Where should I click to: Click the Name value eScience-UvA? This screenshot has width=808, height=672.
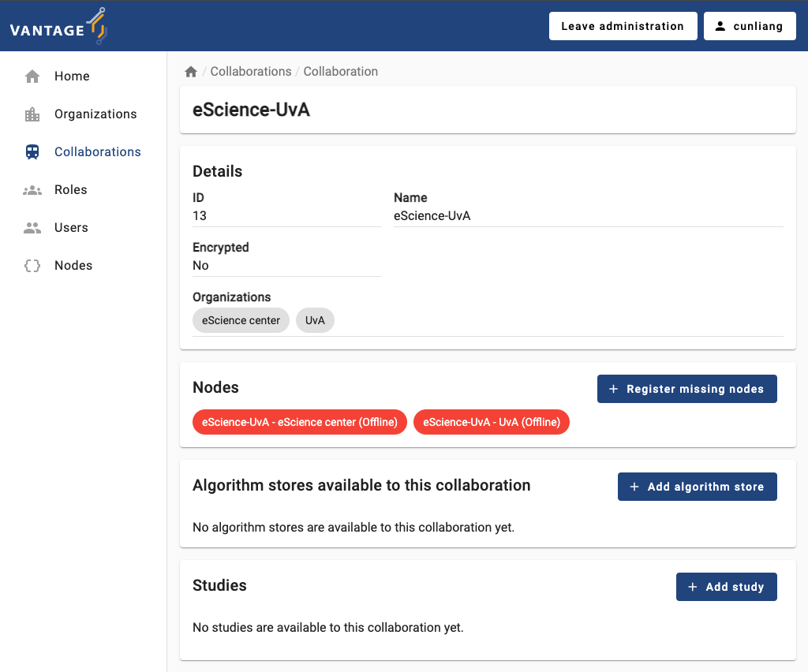432,216
